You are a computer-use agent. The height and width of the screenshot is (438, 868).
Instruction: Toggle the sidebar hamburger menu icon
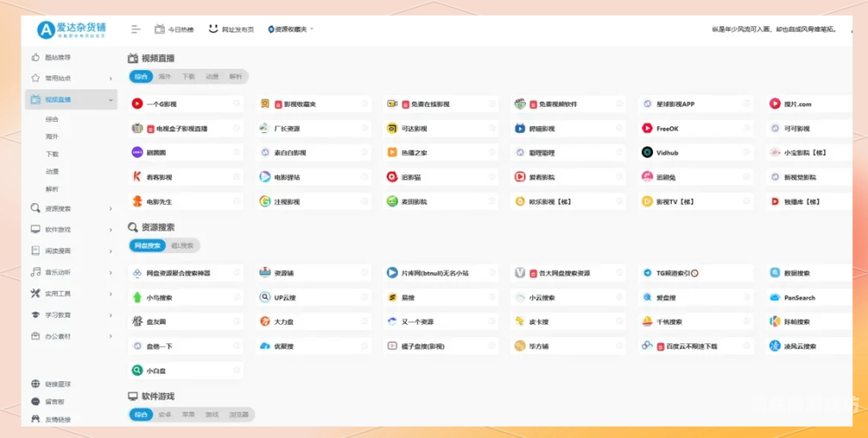coord(136,29)
